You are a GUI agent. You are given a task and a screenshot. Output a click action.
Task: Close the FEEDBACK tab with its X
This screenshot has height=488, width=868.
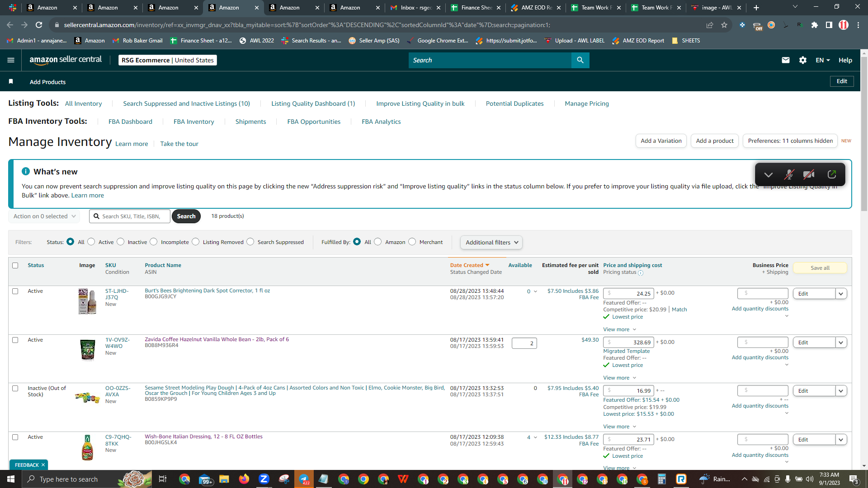point(43,465)
